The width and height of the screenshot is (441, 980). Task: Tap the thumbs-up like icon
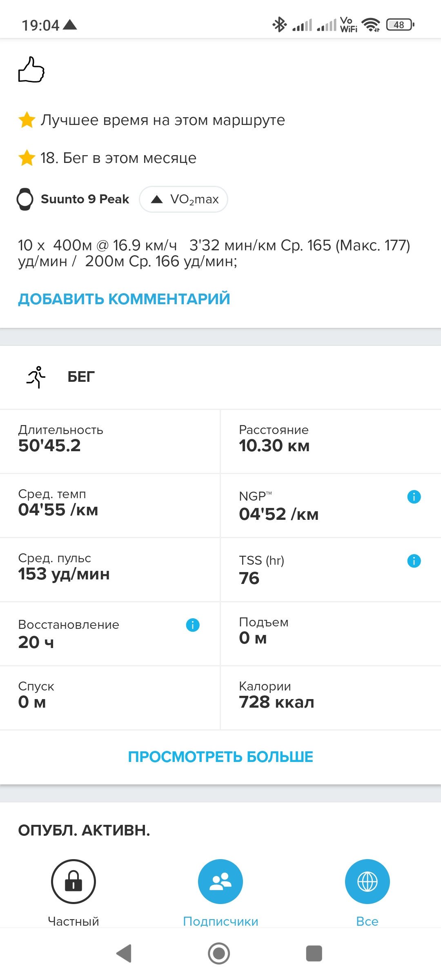coord(31,69)
